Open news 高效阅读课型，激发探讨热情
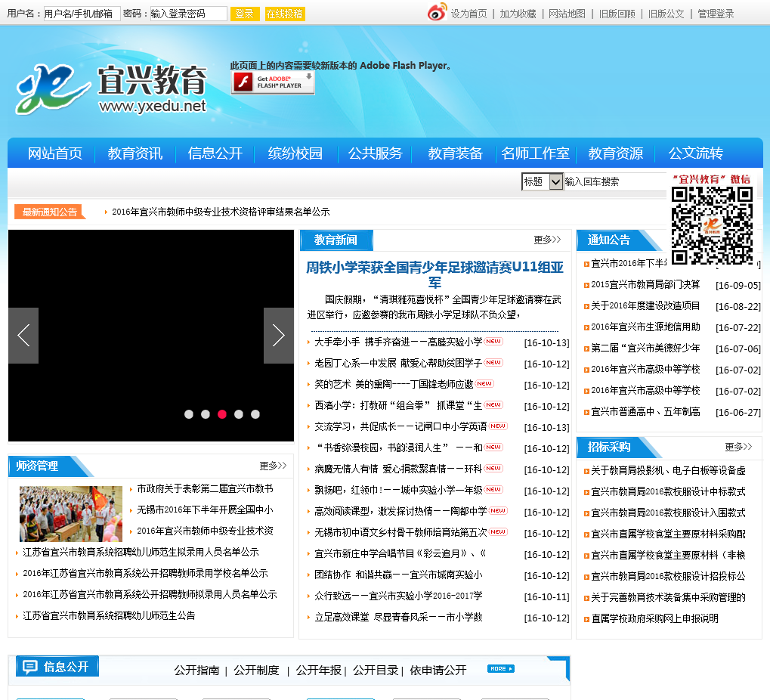This screenshot has width=770, height=700. pos(400,511)
